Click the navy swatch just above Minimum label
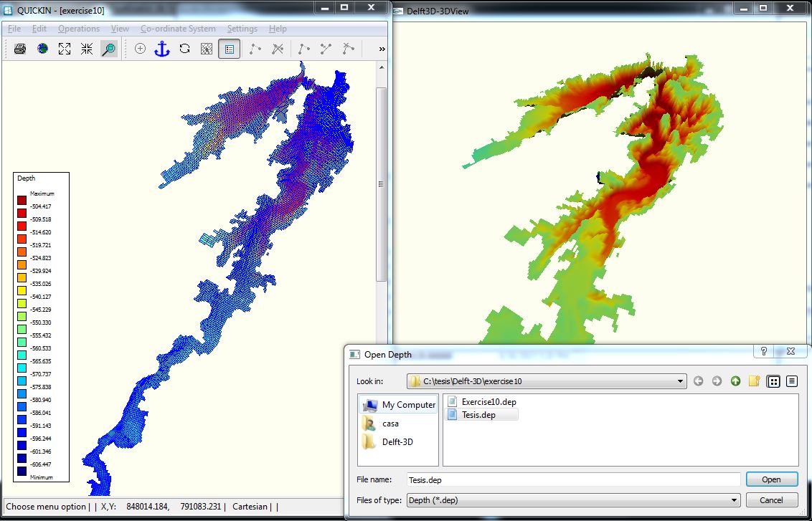The height and width of the screenshot is (521, 812). click(x=22, y=471)
